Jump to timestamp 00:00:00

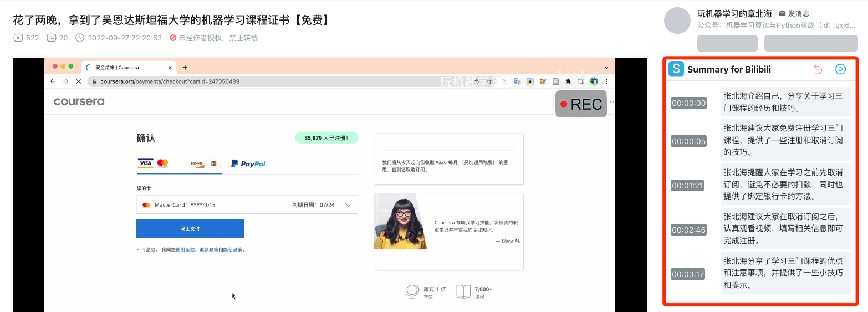pyautogui.click(x=689, y=103)
